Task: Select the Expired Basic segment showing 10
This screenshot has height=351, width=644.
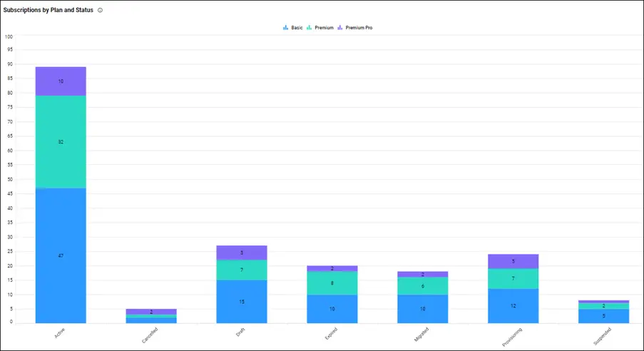Action: (332, 309)
